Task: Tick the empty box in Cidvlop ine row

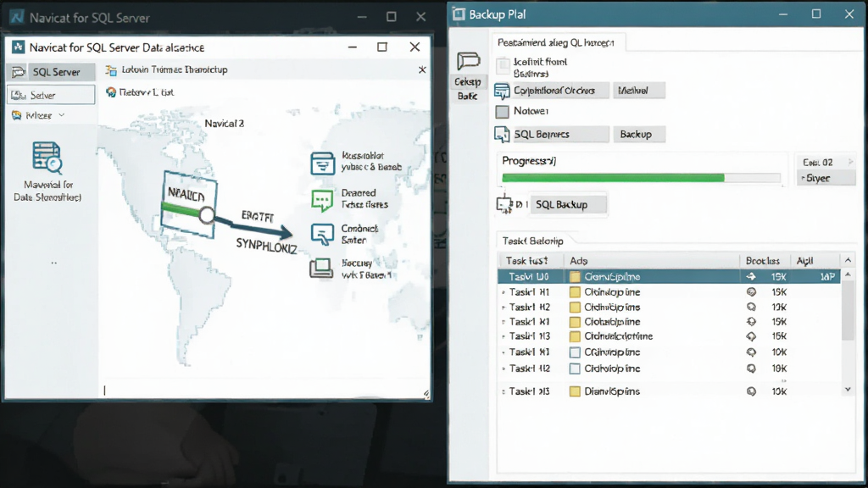Action: point(575,369)
